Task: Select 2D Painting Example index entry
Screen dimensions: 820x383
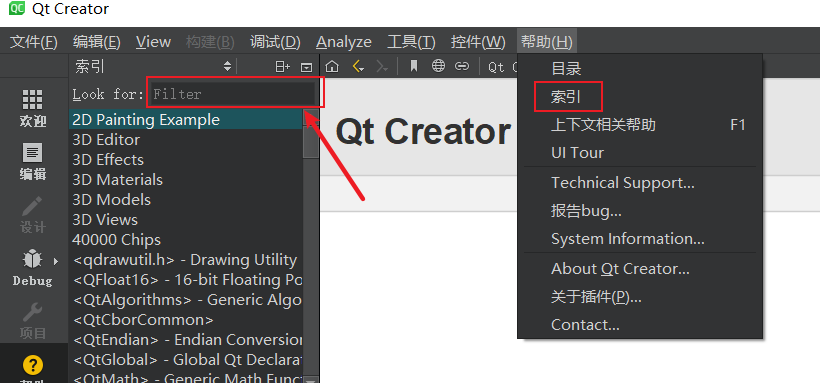Action: pos(186,120)
